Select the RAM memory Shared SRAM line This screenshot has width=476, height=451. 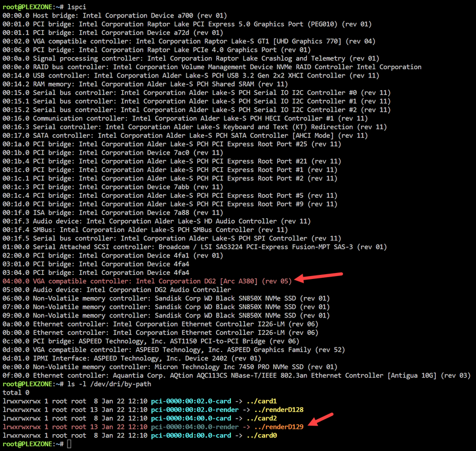(x=145, y=84)
